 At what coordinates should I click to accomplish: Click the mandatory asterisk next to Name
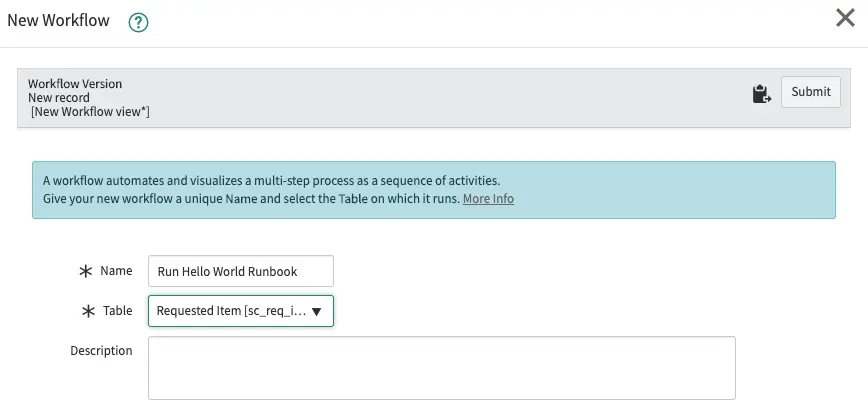point(85,271)
